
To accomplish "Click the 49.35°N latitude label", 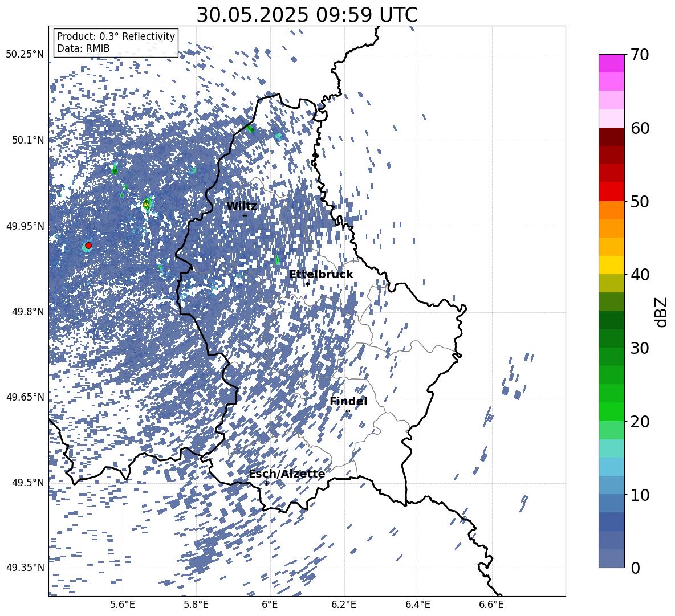I will (25, 568).
